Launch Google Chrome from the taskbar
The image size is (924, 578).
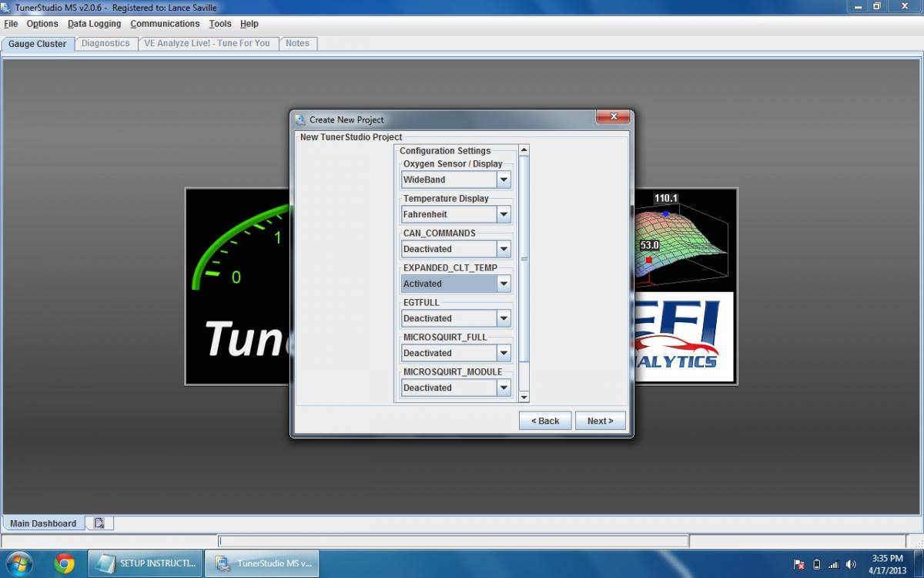pyautogui.click(x=64, y=563)
